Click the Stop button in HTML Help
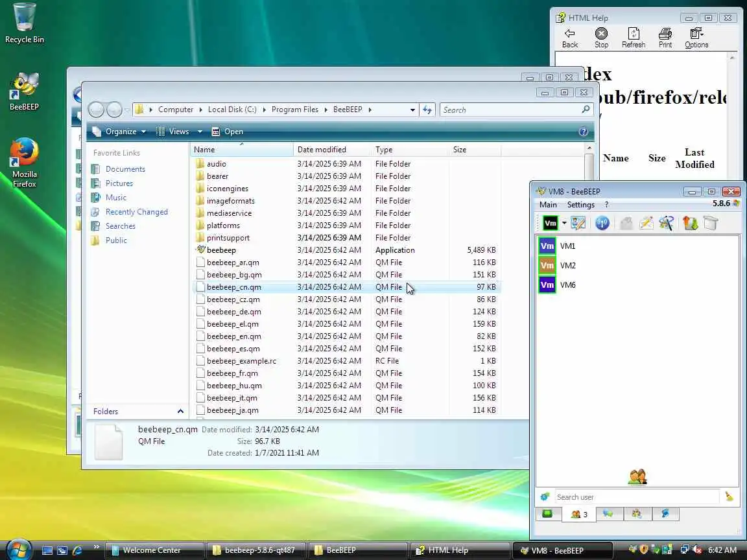The image size is (747, 560). coord(601,39)
